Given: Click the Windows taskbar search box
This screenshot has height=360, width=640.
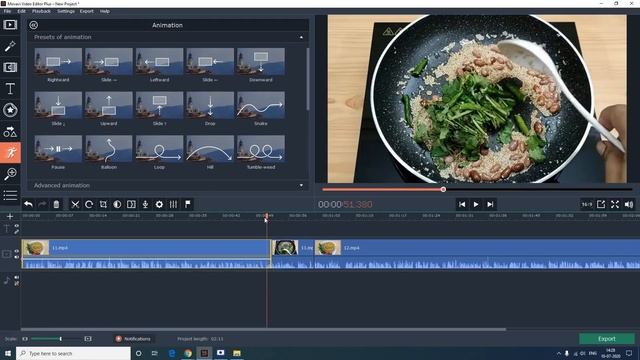Looking at the screenshot, I should click(x=73, y=353).
